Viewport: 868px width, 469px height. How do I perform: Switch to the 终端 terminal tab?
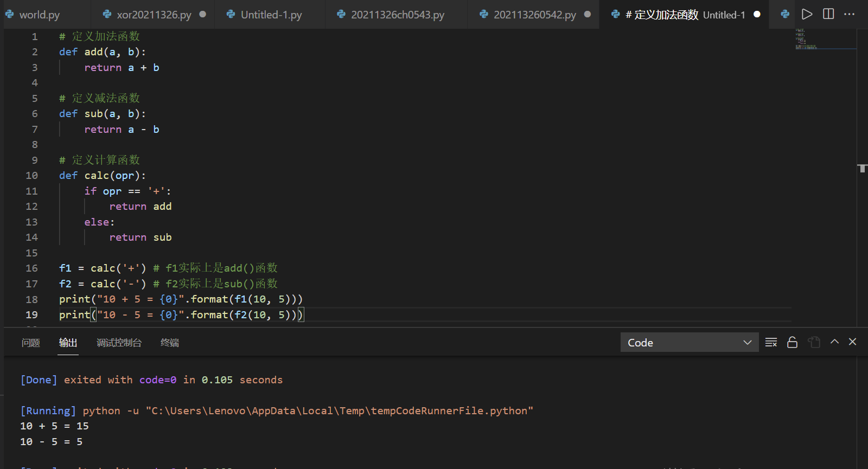170,343
